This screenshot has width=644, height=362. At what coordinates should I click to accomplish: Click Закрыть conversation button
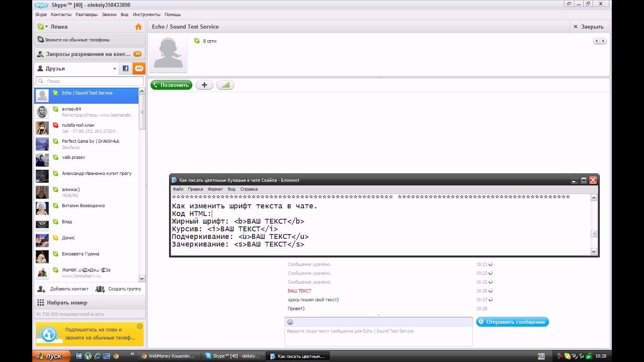click(x=589, y=27)
